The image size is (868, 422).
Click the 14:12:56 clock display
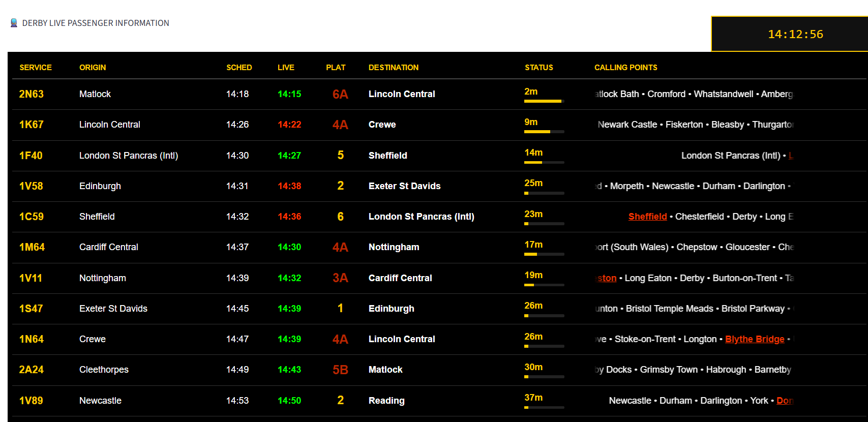[795, 34]
